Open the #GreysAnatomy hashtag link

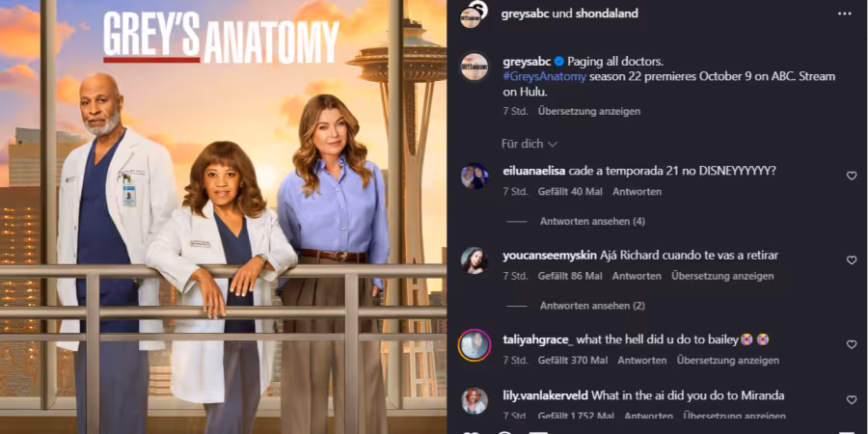coord(544,76)
